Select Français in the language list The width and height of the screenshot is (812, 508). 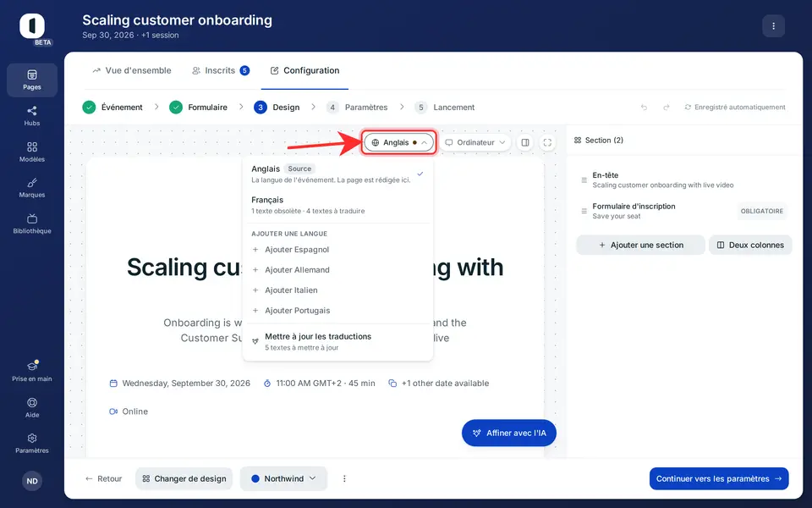pos(337,205)
